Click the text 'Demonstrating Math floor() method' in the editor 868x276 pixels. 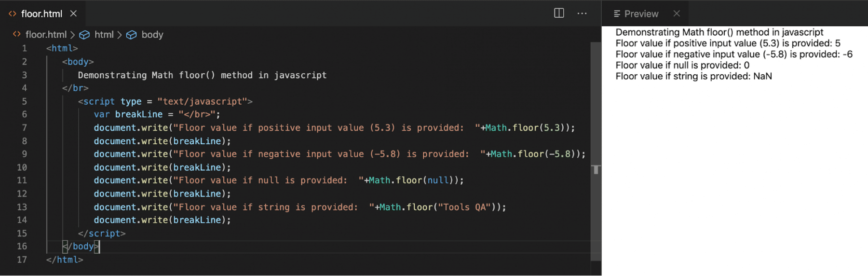[165, 75]
